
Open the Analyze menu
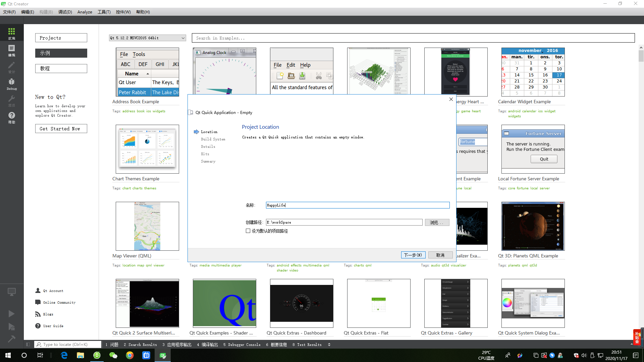tap(85, 12)
